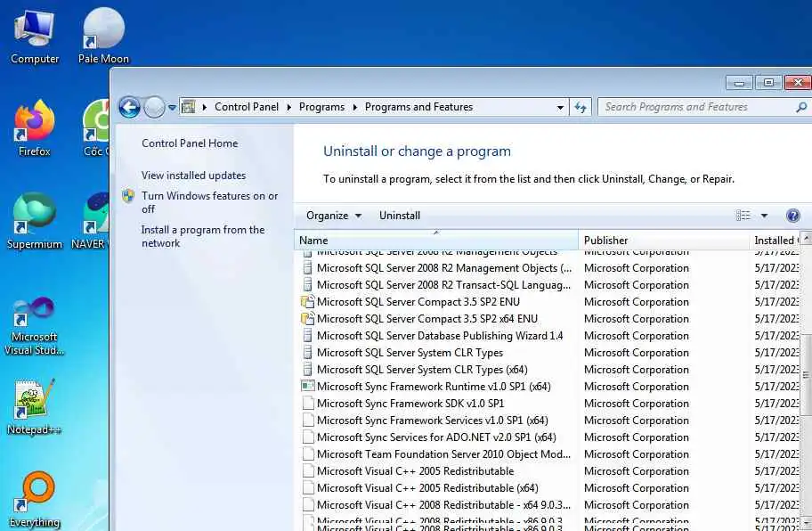This screenshot has width=812, height=531.
Task: Expand the address bar history dropdown
Action: [560, 108]
